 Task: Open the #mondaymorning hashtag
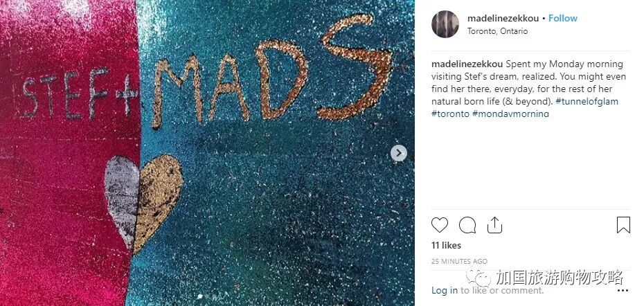pos(510,114)
